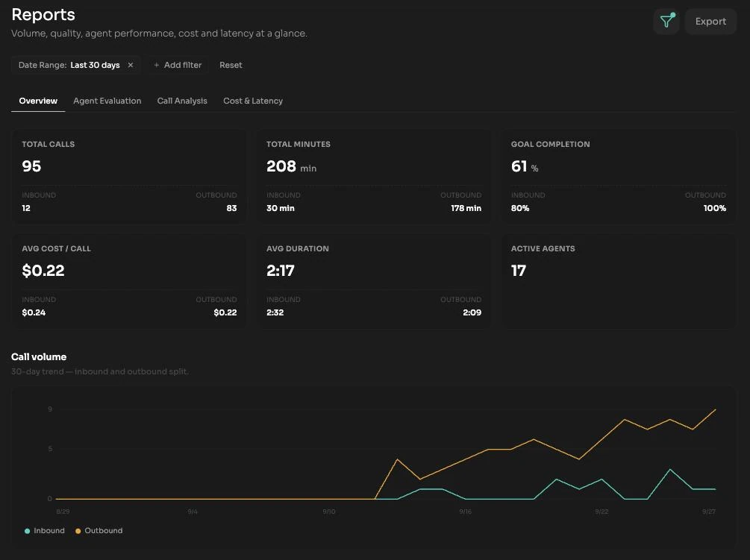Click the outbound line peak at 9/27
750x560 pixels.
[715, 409]
